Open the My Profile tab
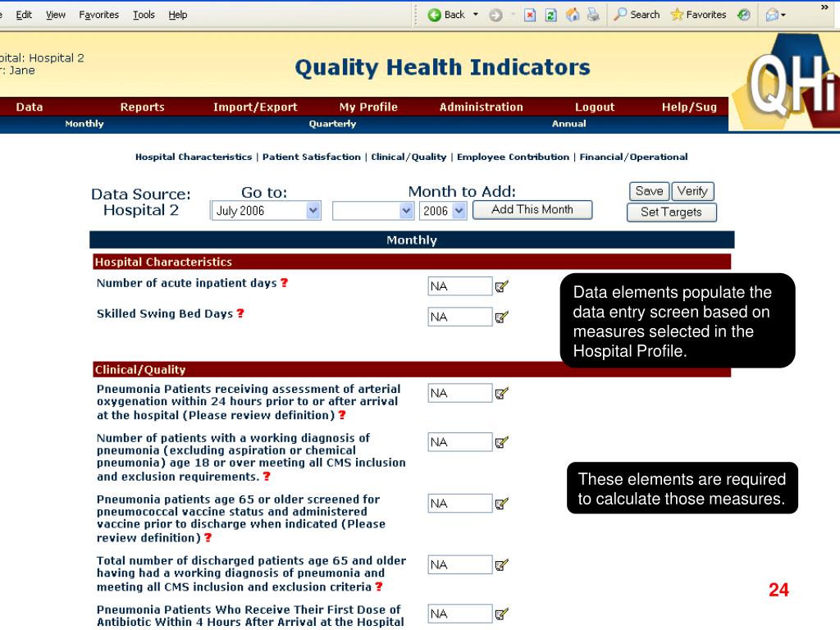 368,107
